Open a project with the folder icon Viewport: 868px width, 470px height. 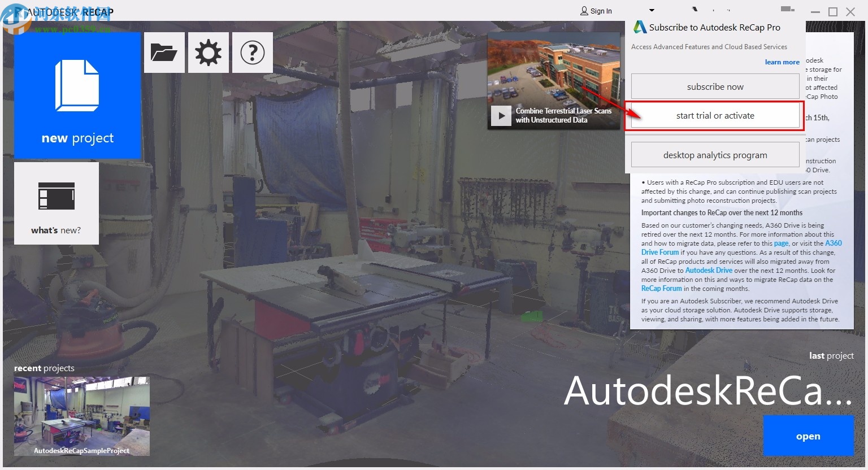[x=164, y=52]
